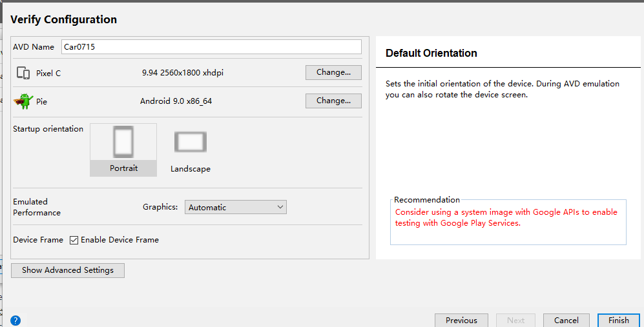The height and width of the screenshot is (327, 644).
Task: Choose Portrait startup orientation label
Action: (x=123, y=168)
